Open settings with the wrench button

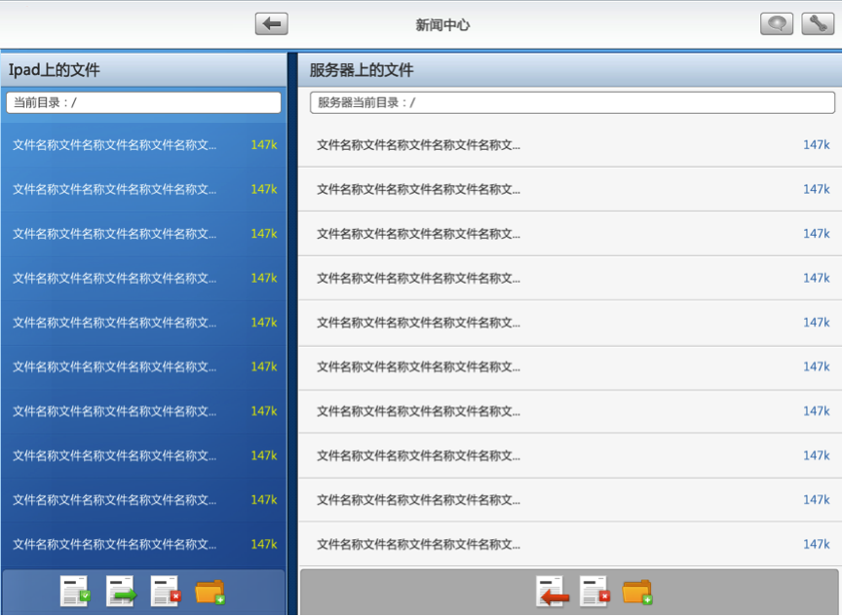click(x=818, y=24)
